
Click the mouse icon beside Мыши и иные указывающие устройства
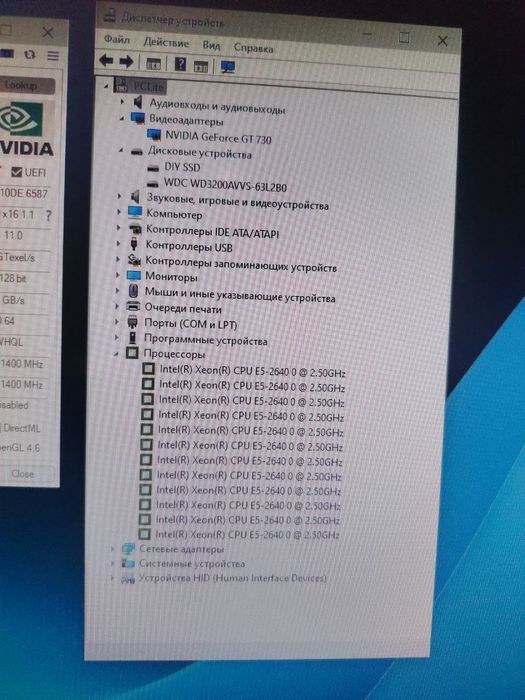133,291
